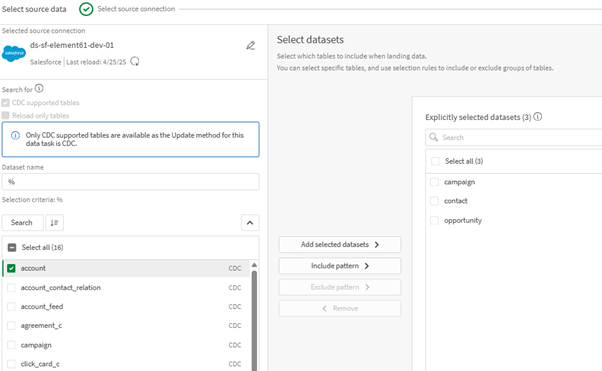
Task: Click the contact dataset label
Action: (x=456, y=201)
